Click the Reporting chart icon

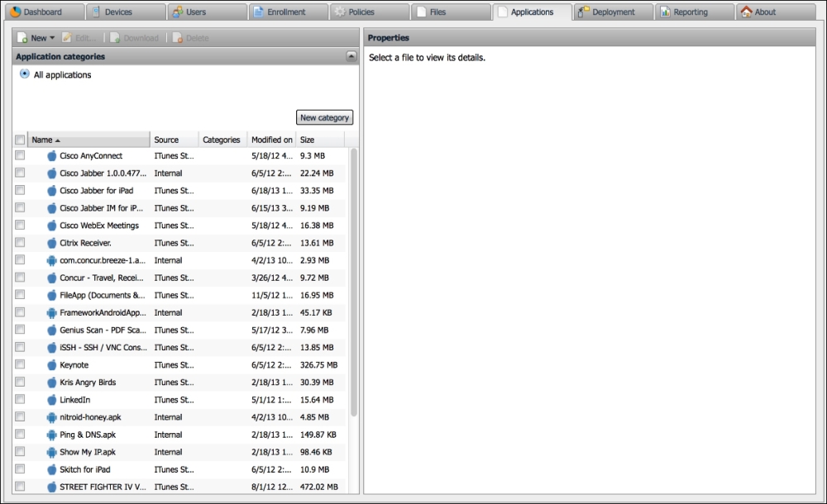pos(665,12)
